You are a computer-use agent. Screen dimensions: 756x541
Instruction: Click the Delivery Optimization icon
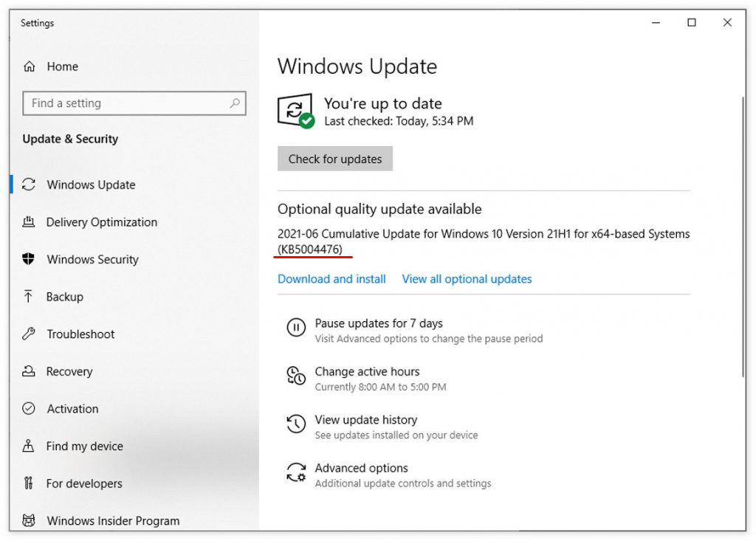pos(29,222)
